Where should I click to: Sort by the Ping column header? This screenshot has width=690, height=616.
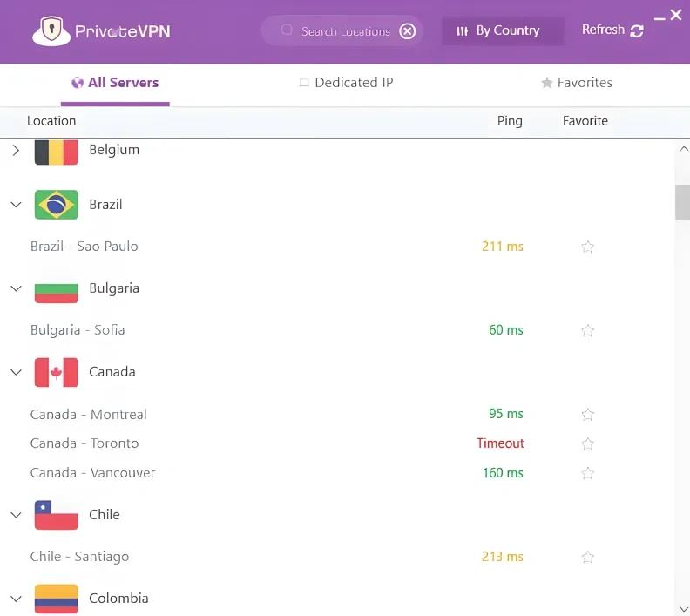point(510,121)
